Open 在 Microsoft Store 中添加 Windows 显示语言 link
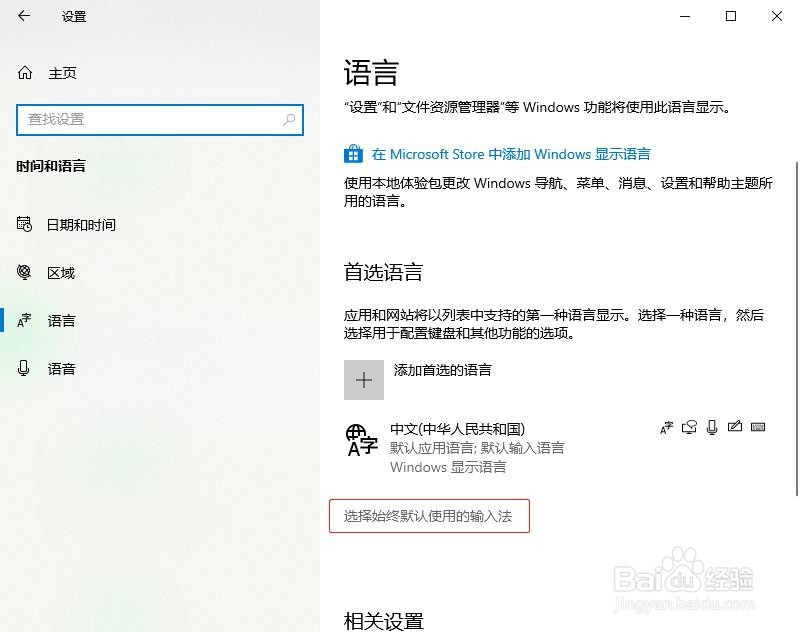This screenshot has height=632, width=800. click(511, 154)
